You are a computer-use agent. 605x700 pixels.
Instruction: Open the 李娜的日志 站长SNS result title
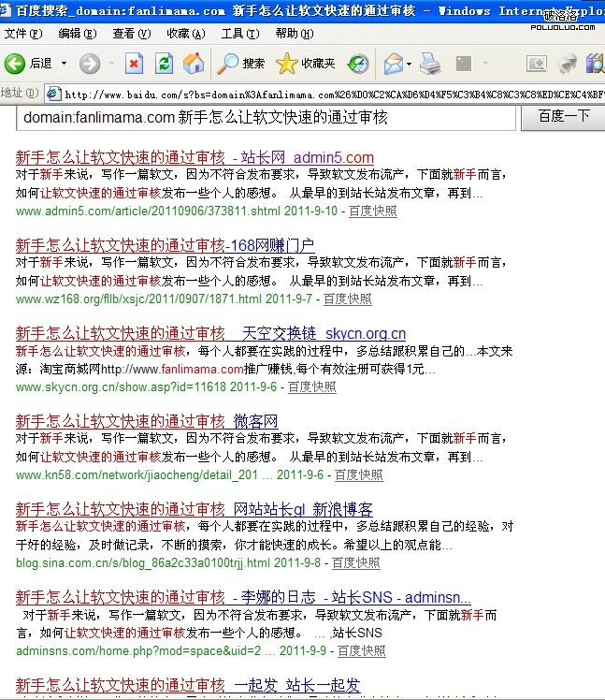tap(243, 597)
